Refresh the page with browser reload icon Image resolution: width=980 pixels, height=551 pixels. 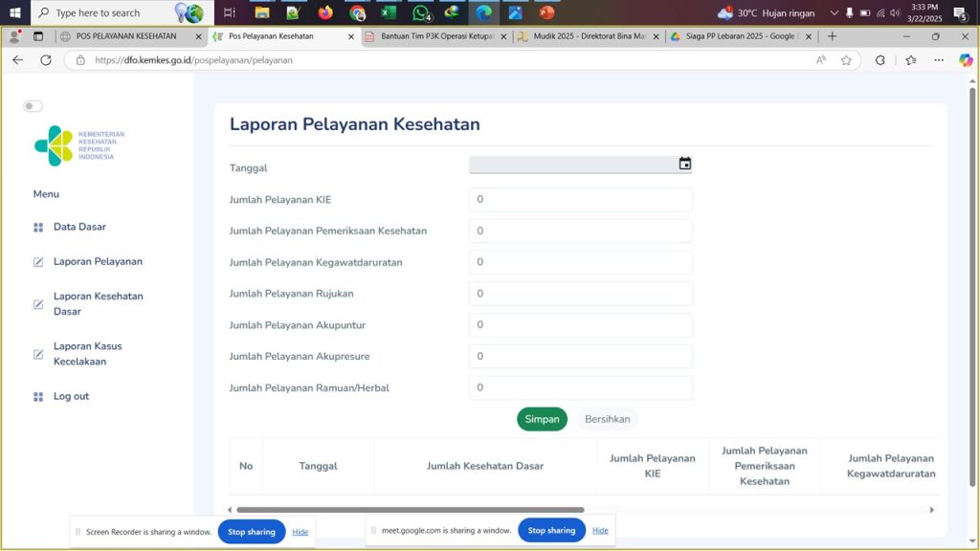(x=46, y=59)
